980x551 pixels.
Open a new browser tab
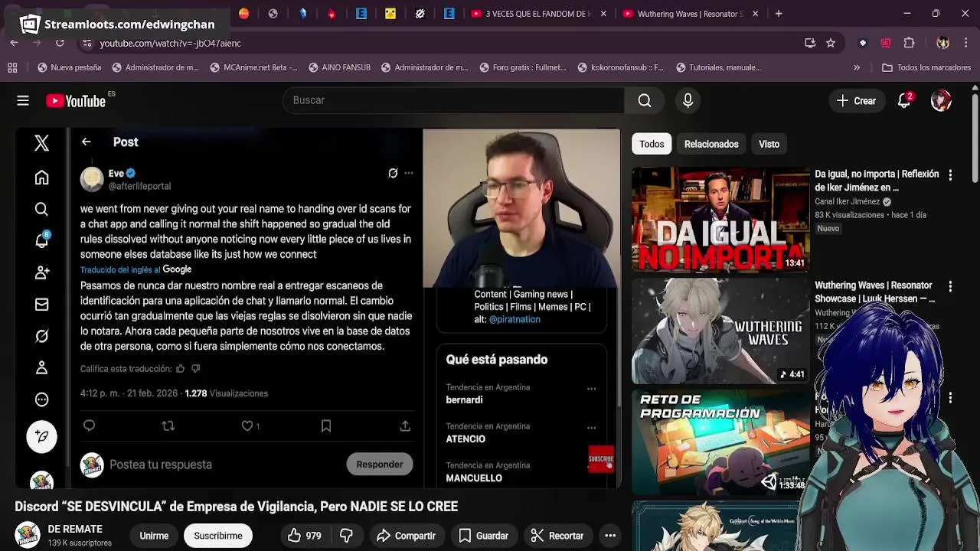click(x=779, y=14)
